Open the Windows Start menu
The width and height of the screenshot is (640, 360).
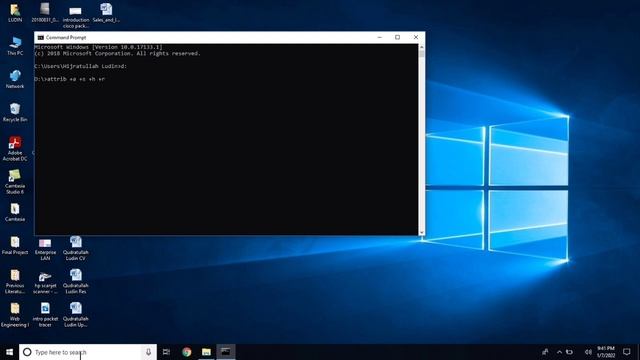9,352
